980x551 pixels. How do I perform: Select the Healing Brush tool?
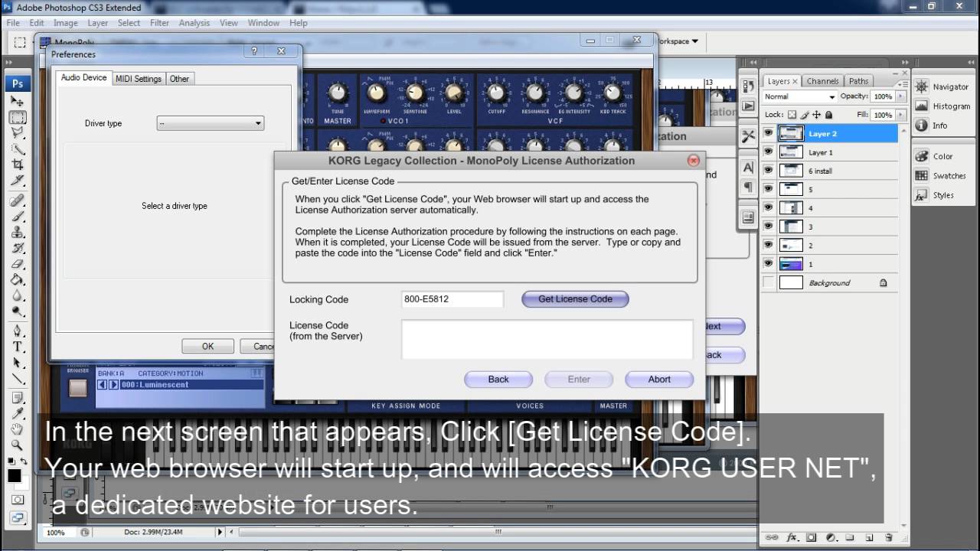point(18,201)
